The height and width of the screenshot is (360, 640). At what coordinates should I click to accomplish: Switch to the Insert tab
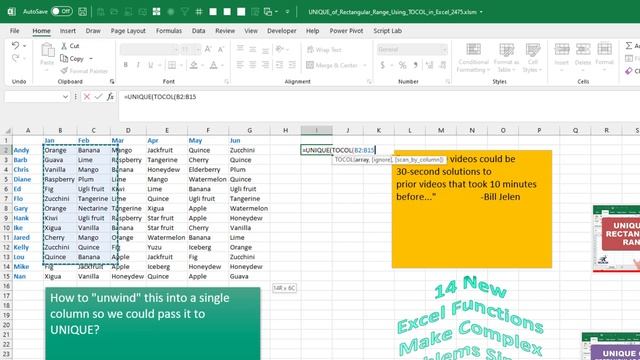(x=68, y=31)
